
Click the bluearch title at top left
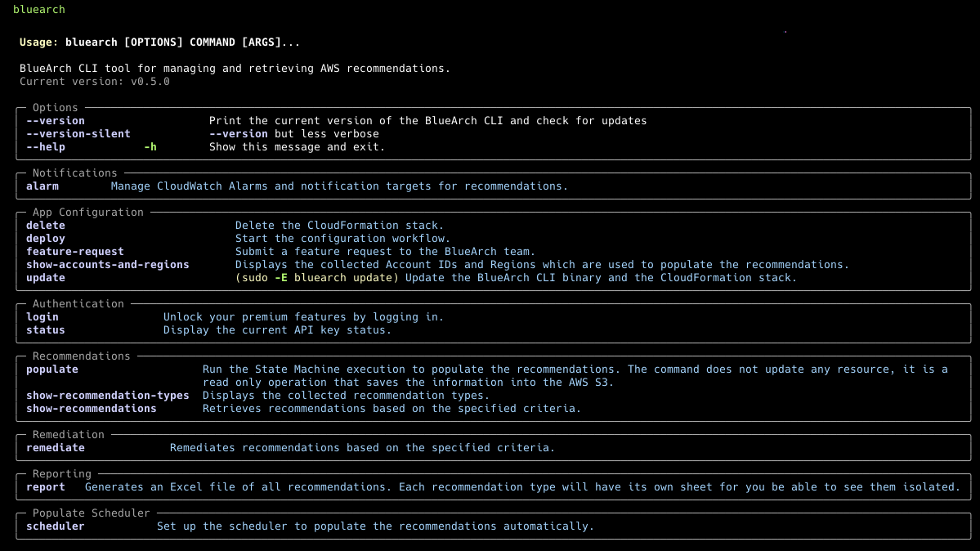[x=38, y=9]
